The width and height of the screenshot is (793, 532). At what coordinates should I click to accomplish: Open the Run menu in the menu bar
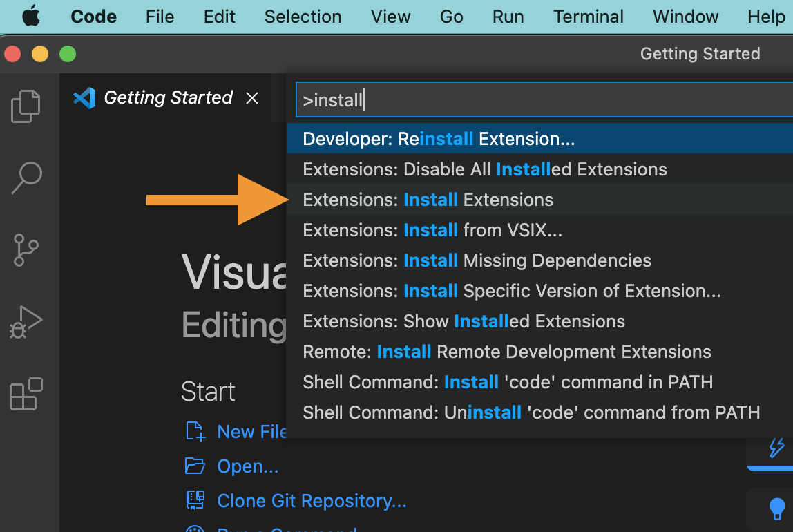pyautogui.click(x=508, y=16)
